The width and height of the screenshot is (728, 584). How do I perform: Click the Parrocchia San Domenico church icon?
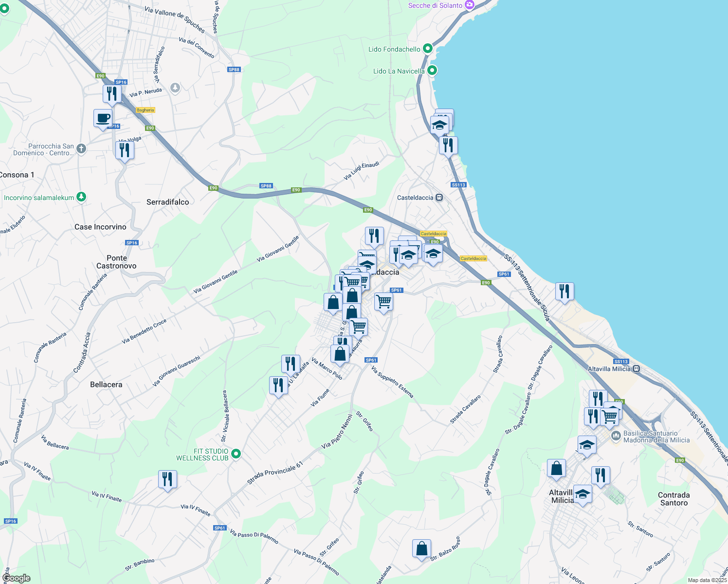[x=81, y=149]
